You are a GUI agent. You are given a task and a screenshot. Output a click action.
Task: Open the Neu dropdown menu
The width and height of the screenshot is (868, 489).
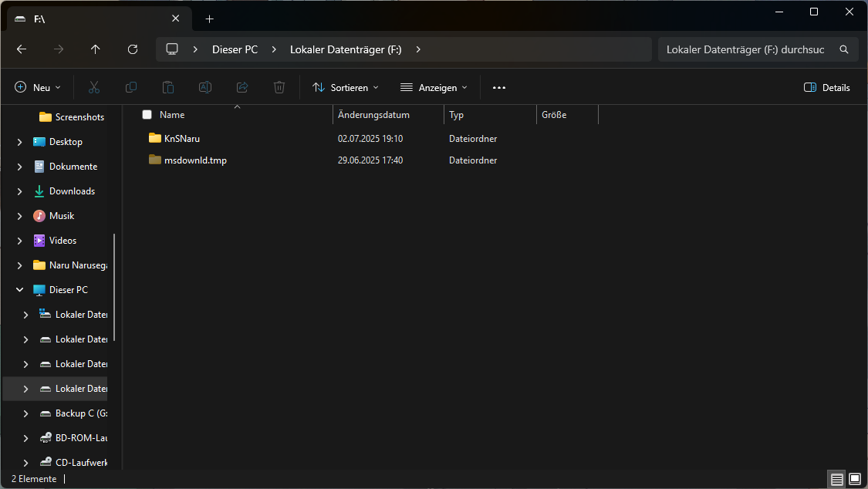(x=37, y=87)
